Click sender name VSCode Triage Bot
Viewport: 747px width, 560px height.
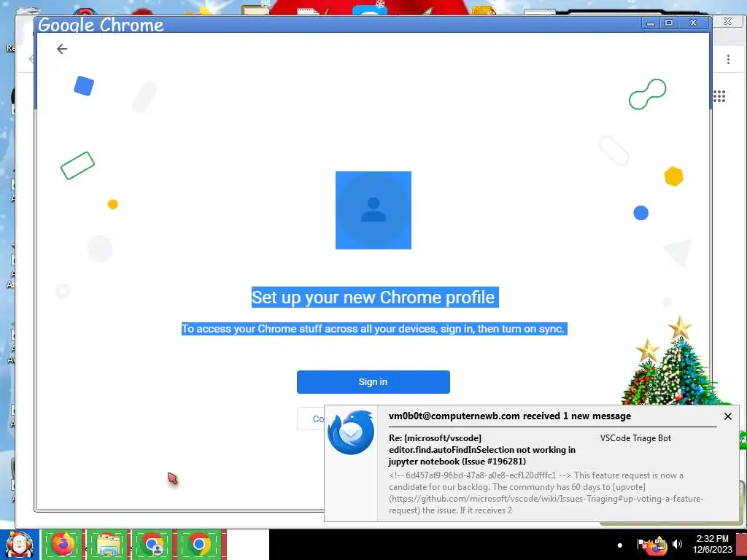pos(635,438)
